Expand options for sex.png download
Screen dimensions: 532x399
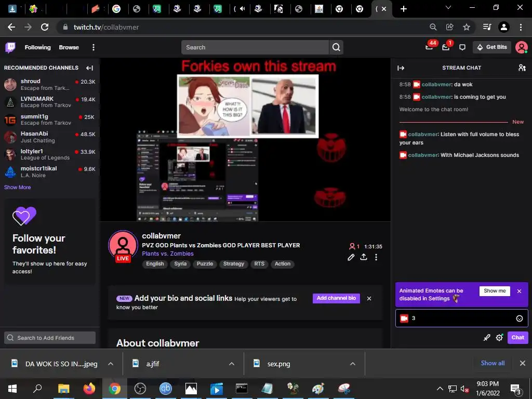point(353,364)
